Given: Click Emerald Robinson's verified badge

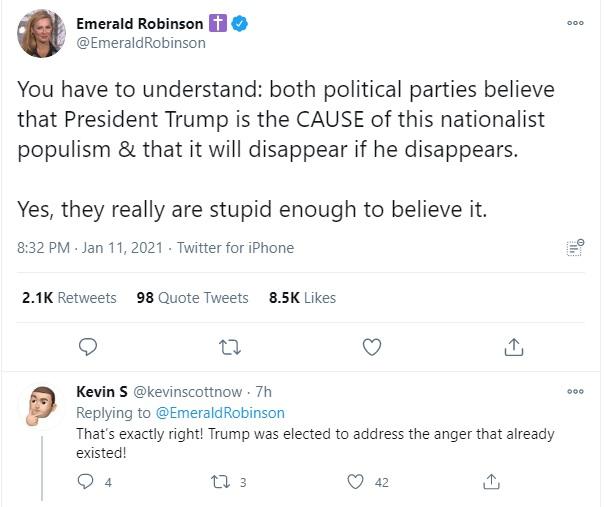Looking at the screenshot, I should click(250, 24).
